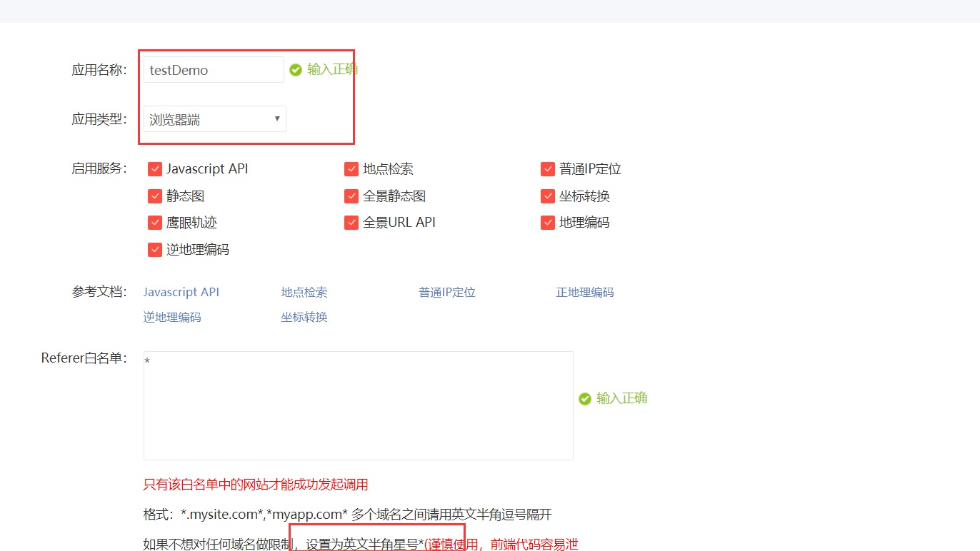
Task: Click the 应用类型 label
Action: pyautogui.click(x=99, y=119)
